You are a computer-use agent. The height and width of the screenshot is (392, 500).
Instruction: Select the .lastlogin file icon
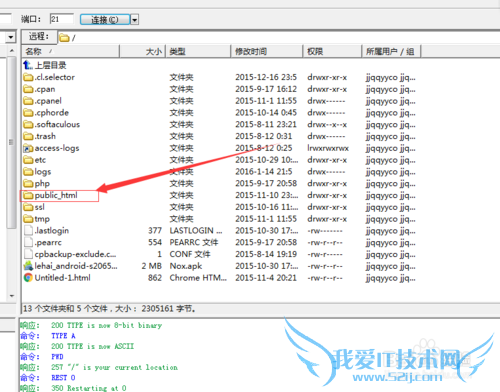click(x=29, y=231)
